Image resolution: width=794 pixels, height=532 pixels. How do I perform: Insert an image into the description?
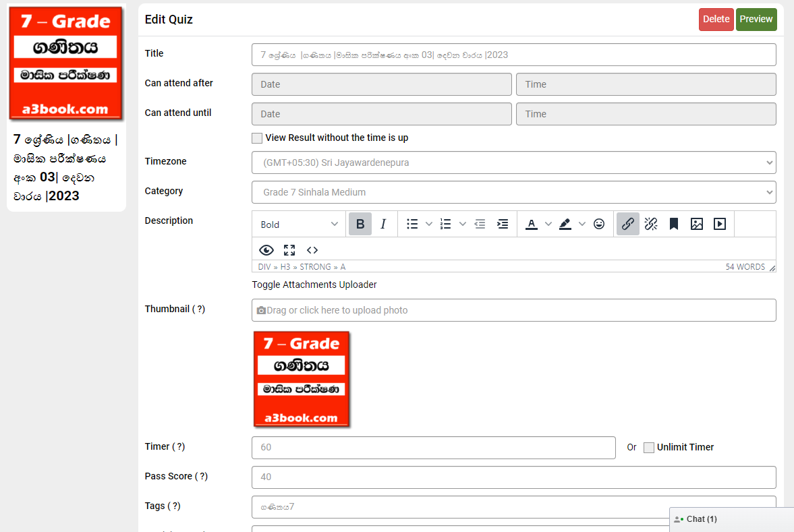(x=696, y=224)
